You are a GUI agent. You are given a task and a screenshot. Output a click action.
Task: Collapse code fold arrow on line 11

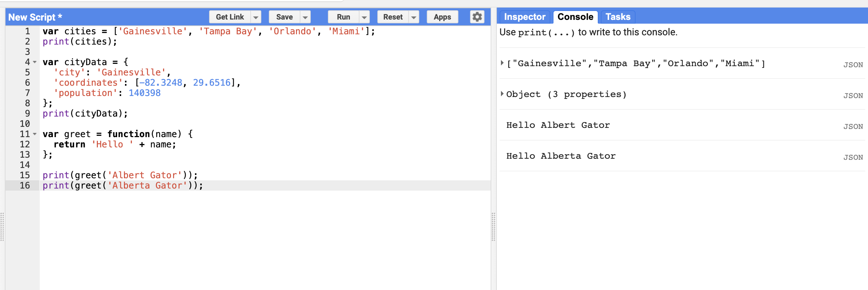(35, 134)
